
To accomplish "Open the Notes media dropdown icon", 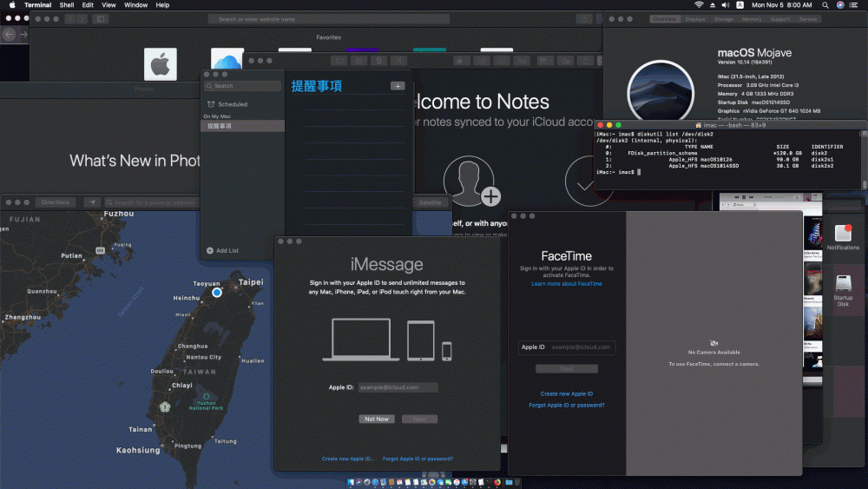I will click(x=545, y=61).
